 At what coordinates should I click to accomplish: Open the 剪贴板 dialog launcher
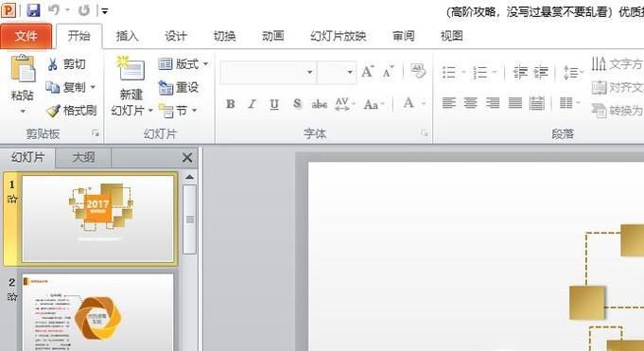click(x=96, y=133)
